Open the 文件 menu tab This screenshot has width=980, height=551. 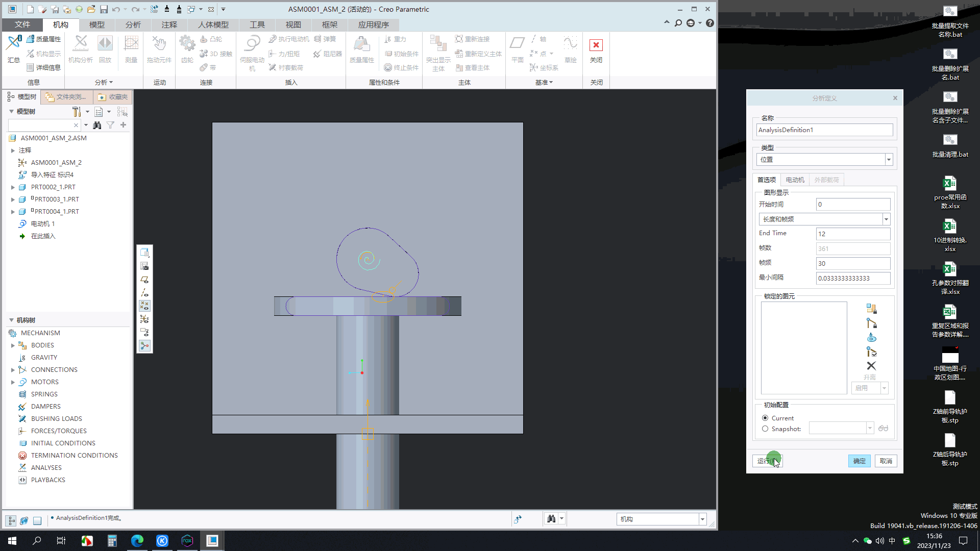(x=22, y=24)
